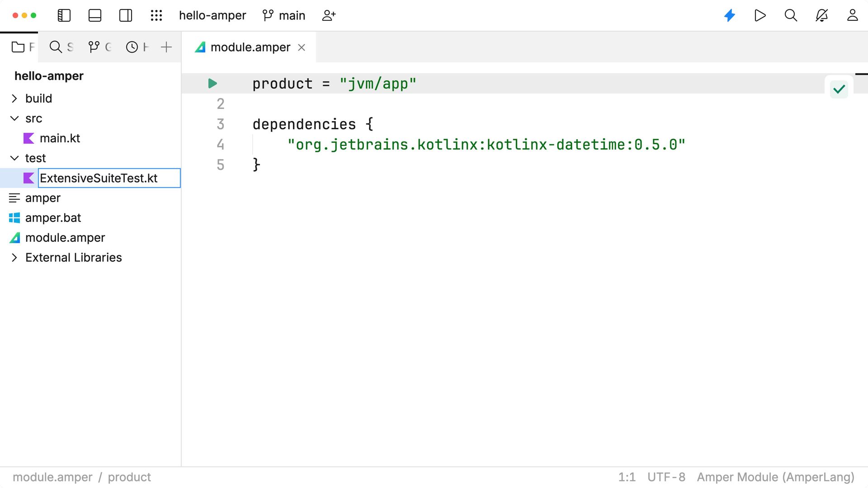
Task: Click the text file icon beside amper
Action: (14, 198)
